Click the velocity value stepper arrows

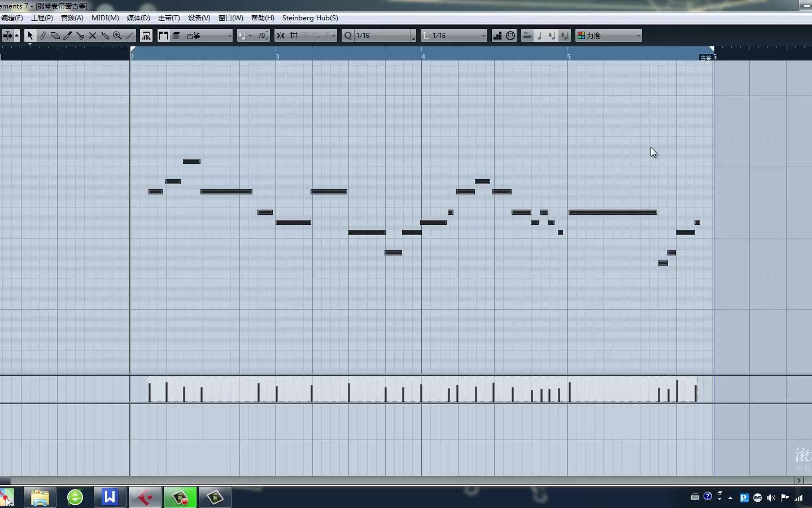267,36
